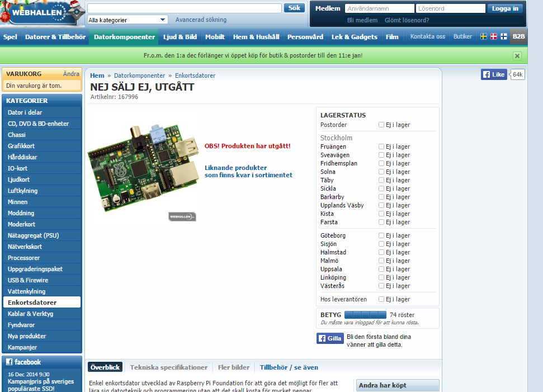Open the Moderkort category
The image size is (543, 392).
tap(42, 224)
